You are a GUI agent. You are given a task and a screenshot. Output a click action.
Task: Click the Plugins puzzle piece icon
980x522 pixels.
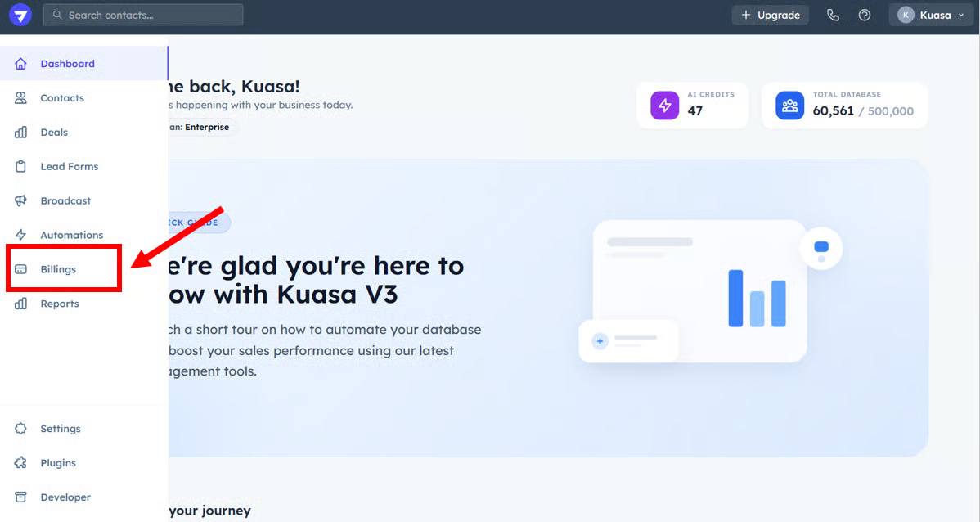point(21,463)
